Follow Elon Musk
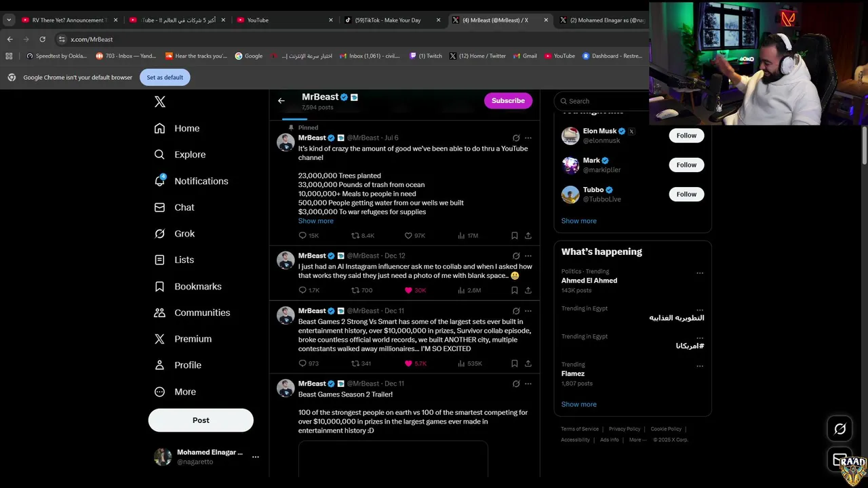This screenshot has width=868, height=488. 686,136
